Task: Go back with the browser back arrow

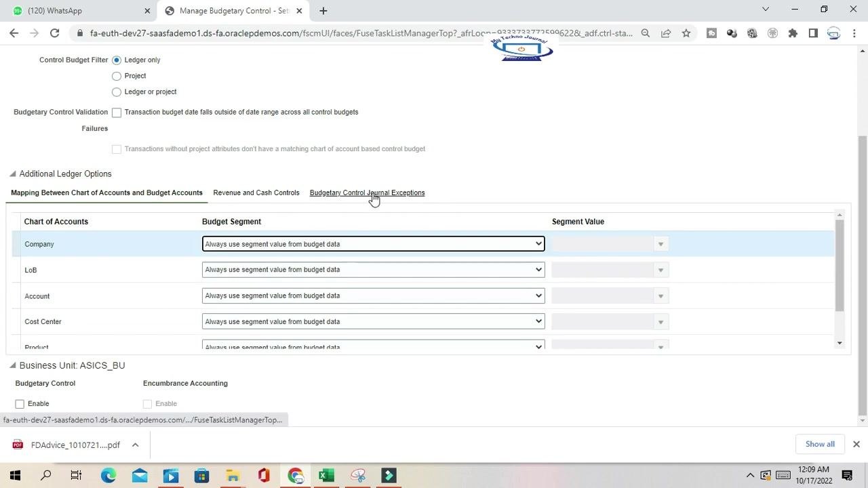Action: 14,33
